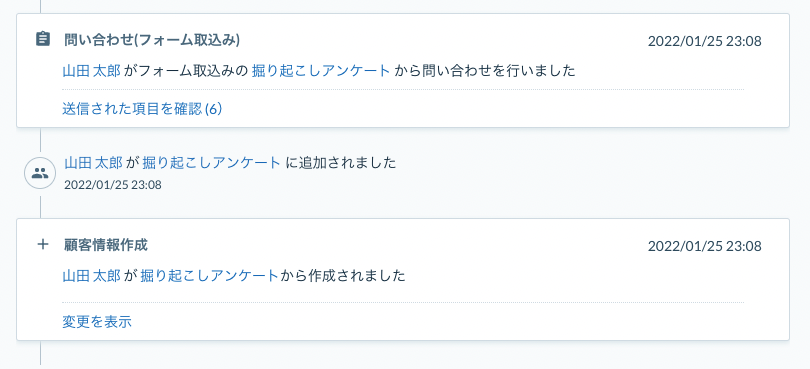Open 掘り起こしアンケート link in the 顧客情報作成 card
Image resolution: width=810 pixels, height=369 pixels.
click(x=210, y=275)
